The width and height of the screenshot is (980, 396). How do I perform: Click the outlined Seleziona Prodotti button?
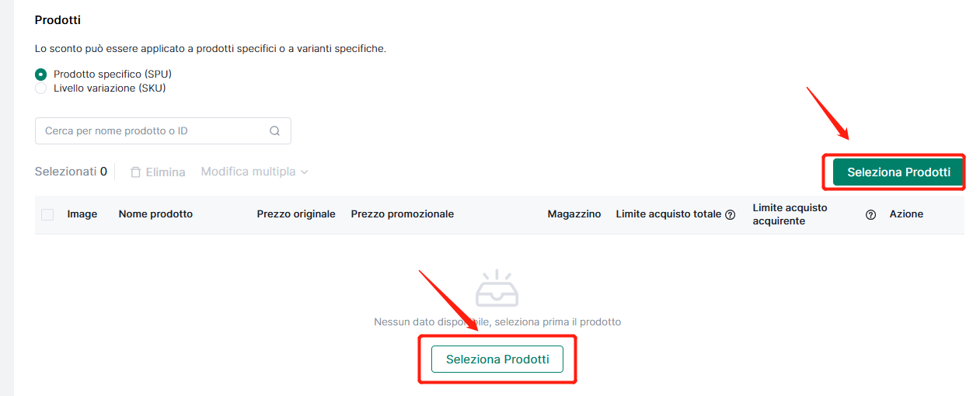(497, 360)
